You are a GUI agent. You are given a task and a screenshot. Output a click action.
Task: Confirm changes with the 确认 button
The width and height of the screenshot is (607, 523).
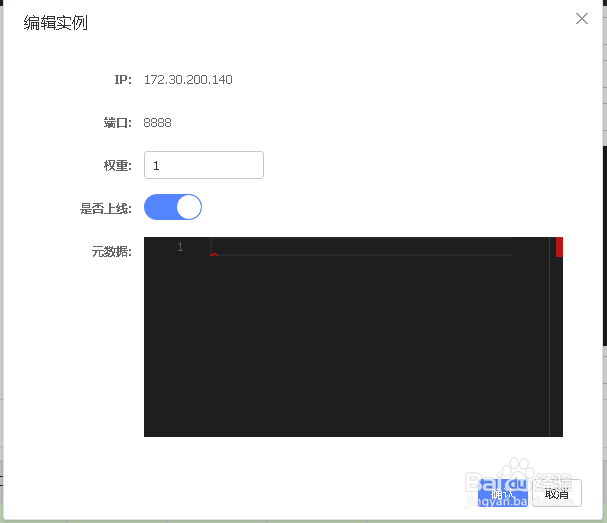pos(502,493)
